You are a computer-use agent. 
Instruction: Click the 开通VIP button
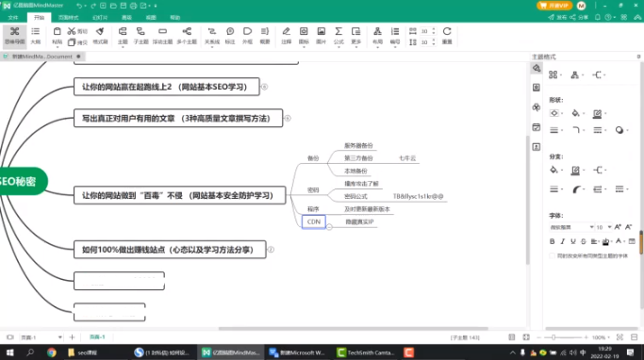(554, 6)
